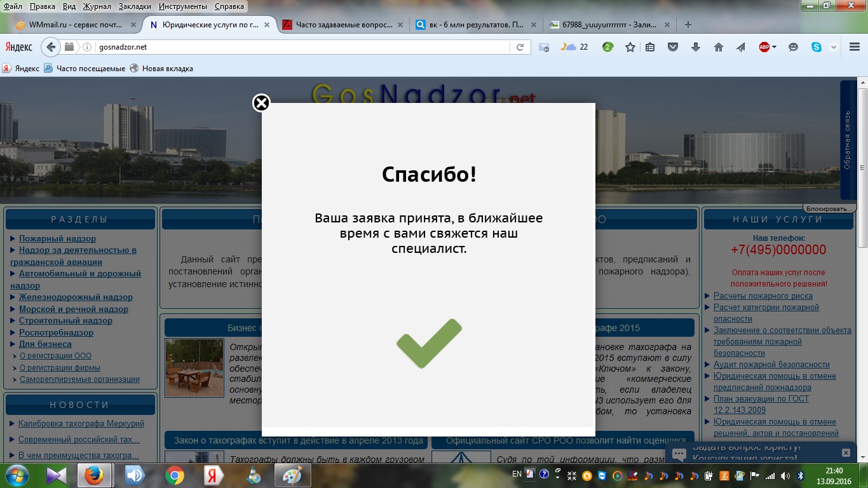
Task: Open the Расчеты пожарного риска link
Action: pyautogui.click(x=763, y=296)
